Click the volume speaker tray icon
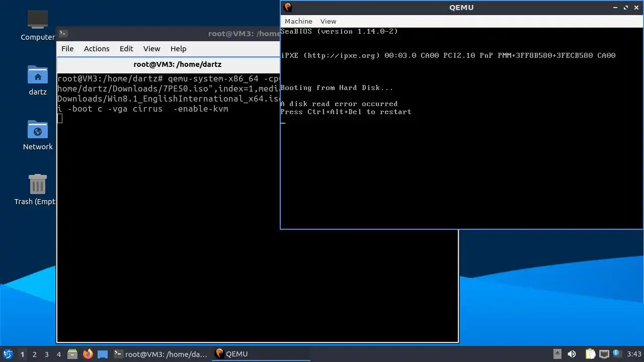Image resolution: width=644 pixels, height=362 pixels. tap(572, 354)
